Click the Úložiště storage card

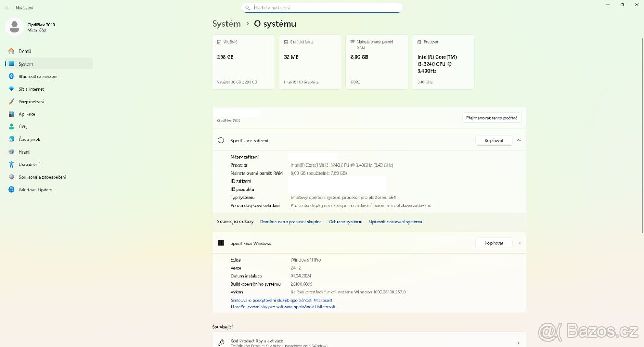point(243,62)
